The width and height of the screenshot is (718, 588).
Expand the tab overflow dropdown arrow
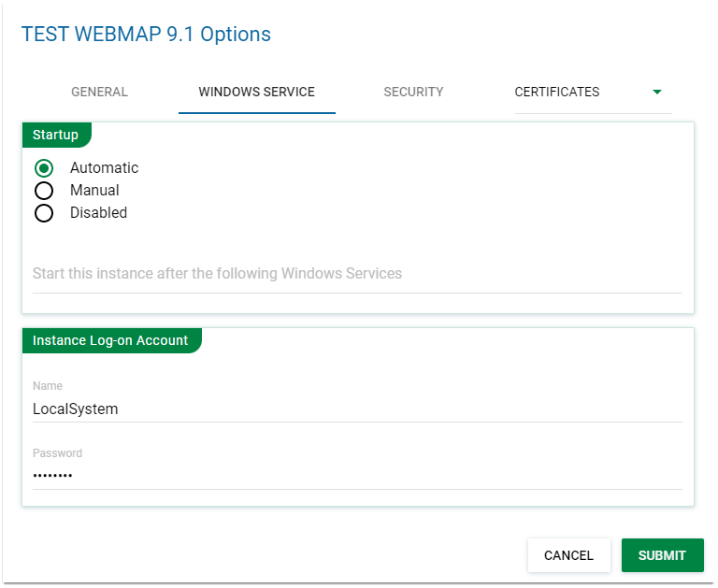656,92
